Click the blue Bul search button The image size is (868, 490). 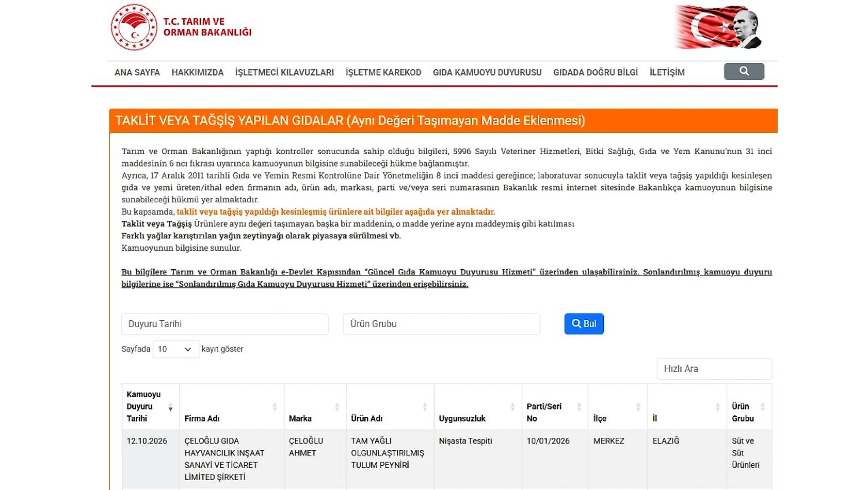click(584, 324)
